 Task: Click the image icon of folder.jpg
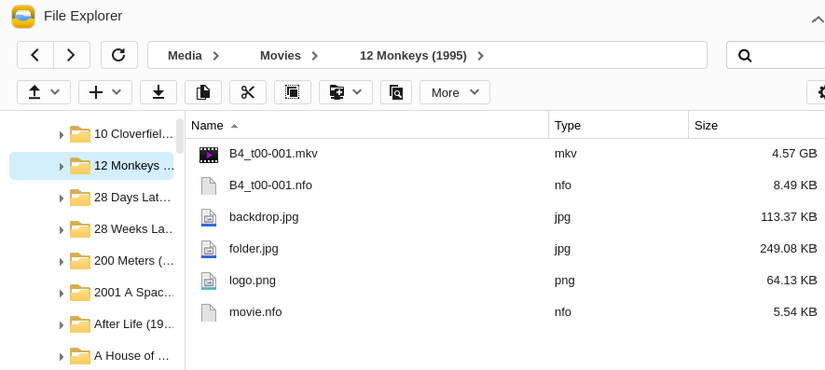(209, 249)
